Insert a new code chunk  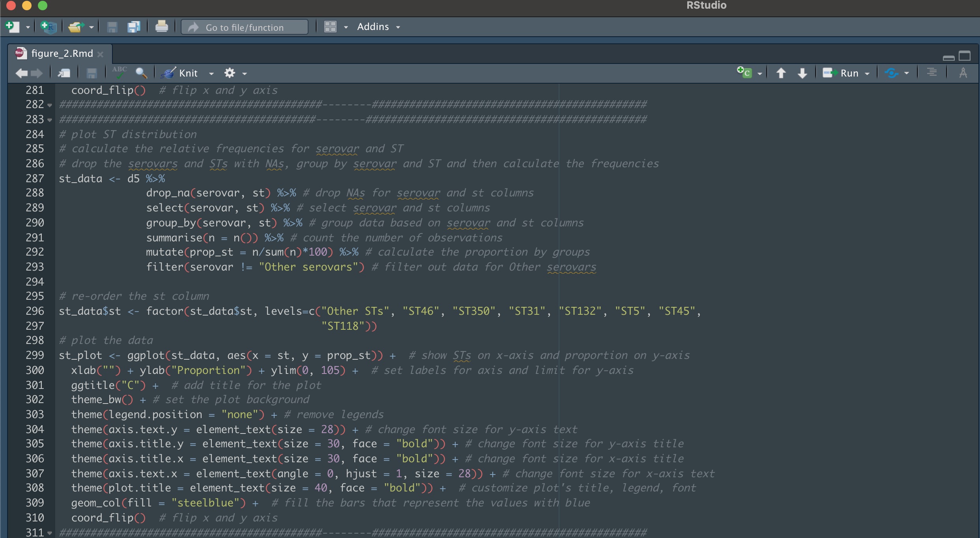click(745, 73)
